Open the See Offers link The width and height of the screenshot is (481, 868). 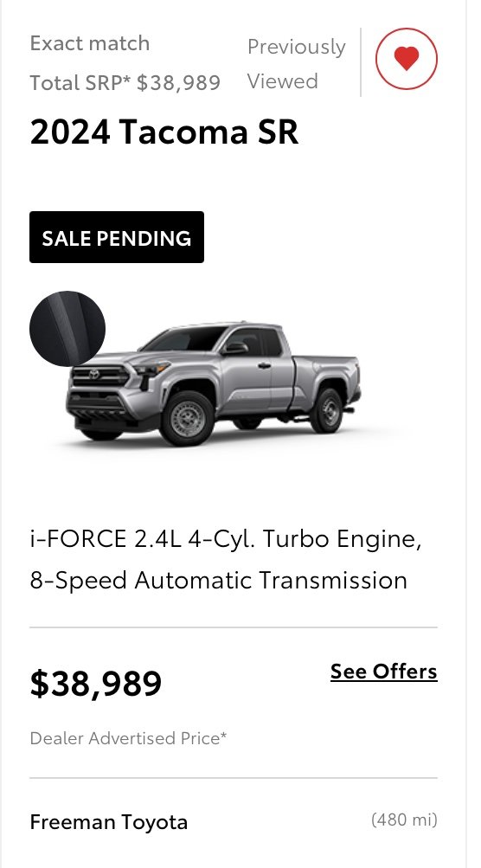pos(383,672)
